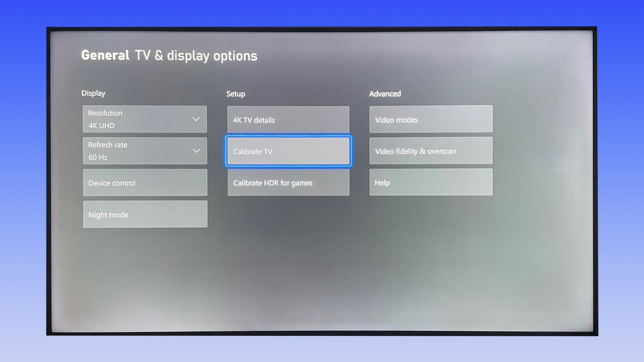Click Calibrate TV option

[x=288, y=151]
